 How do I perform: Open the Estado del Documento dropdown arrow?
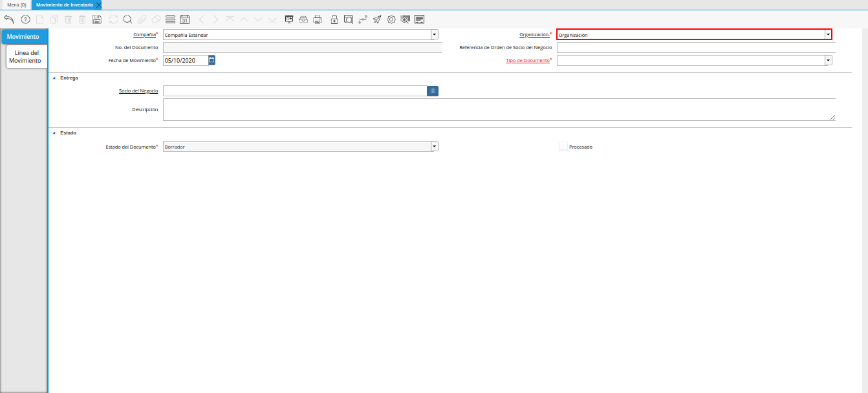pyautogui.click(x=435, y=147)
